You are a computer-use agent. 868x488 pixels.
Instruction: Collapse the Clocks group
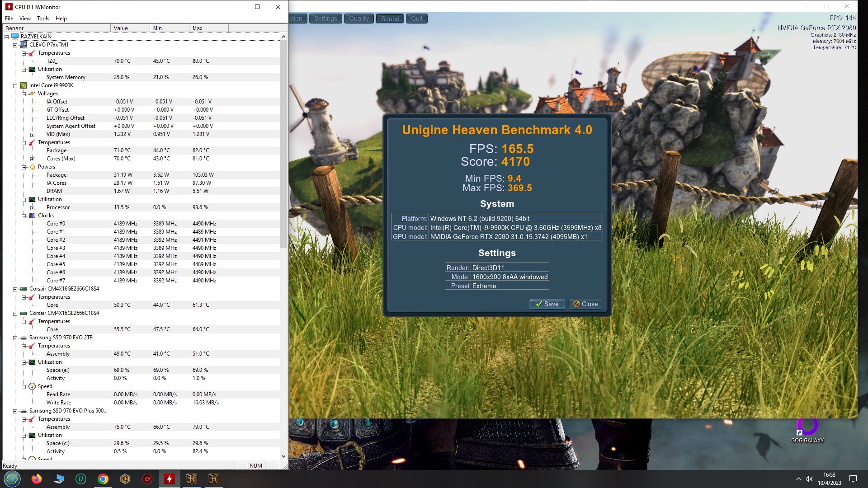24,216
